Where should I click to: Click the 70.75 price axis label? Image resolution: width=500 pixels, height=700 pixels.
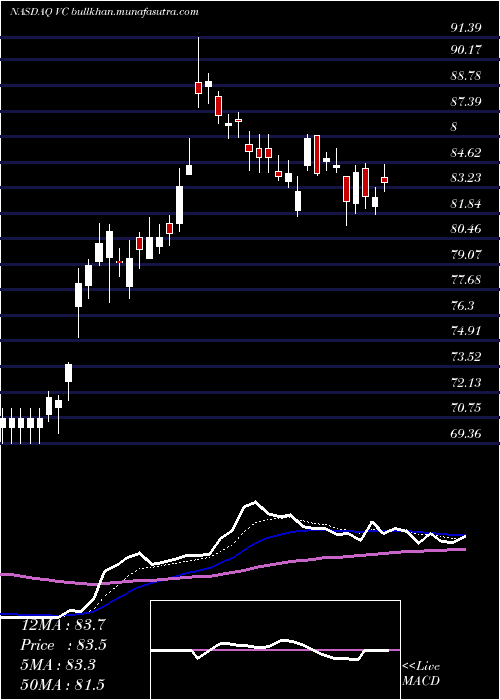466,408
